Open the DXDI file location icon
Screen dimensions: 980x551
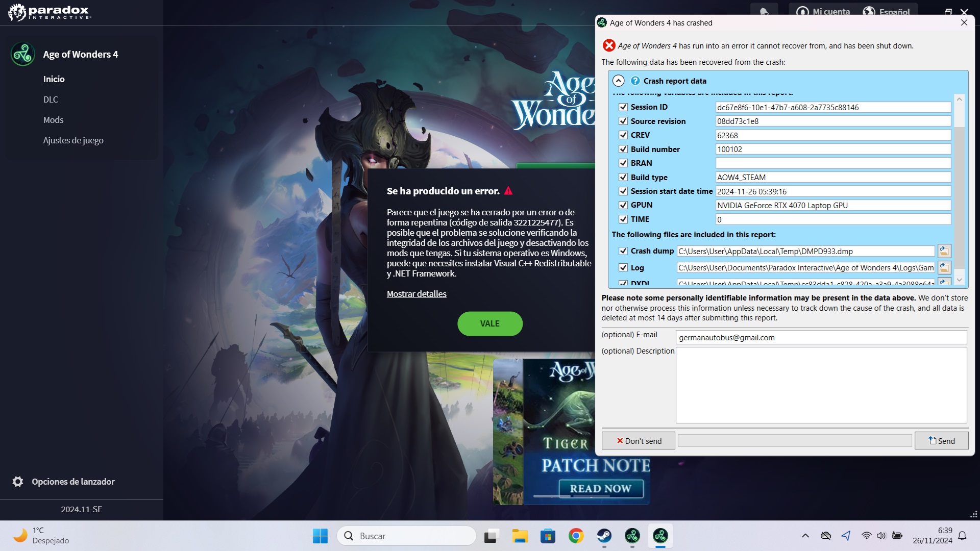944,282
